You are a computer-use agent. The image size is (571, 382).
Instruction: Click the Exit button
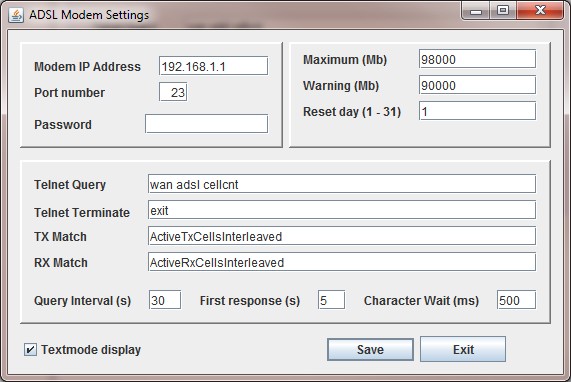tap(463, 349)
